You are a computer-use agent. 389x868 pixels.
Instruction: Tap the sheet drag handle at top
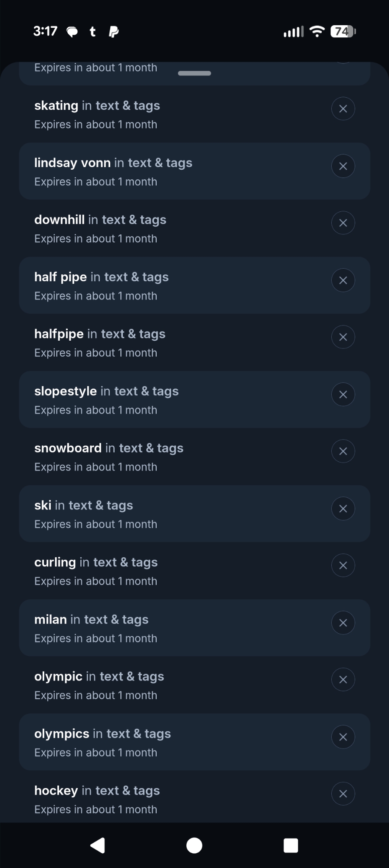click(194, 73)
